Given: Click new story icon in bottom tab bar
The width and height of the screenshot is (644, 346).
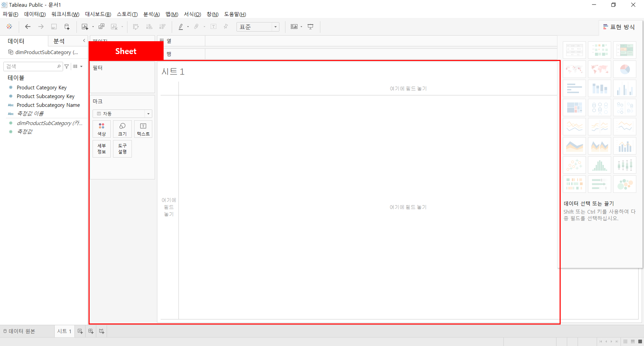Looking at the screenshot, I should [102, 331].
